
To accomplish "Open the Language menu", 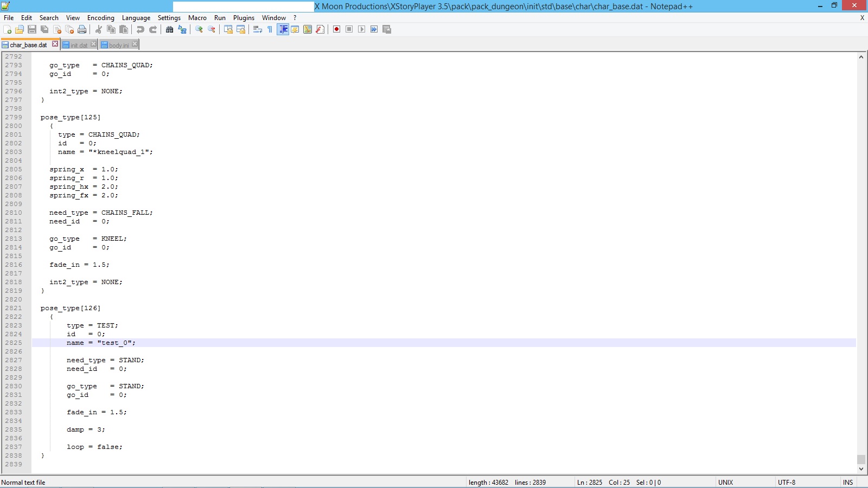I will [136, 18].
